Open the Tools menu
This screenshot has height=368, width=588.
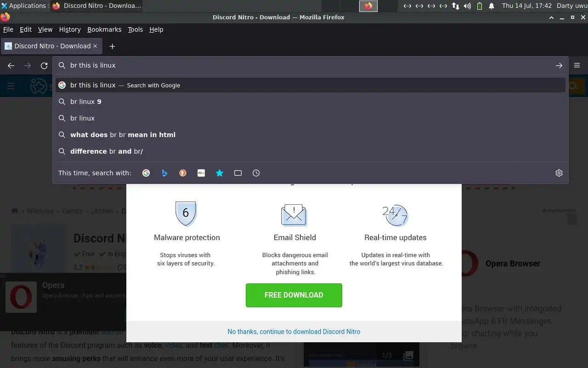(x=135, y=29)
